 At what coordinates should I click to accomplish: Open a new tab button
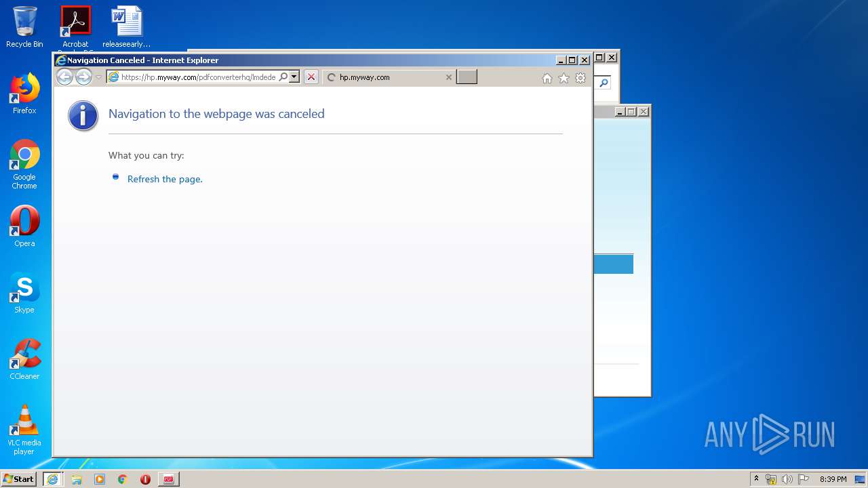pyautogui.click(x=467, y=77)
